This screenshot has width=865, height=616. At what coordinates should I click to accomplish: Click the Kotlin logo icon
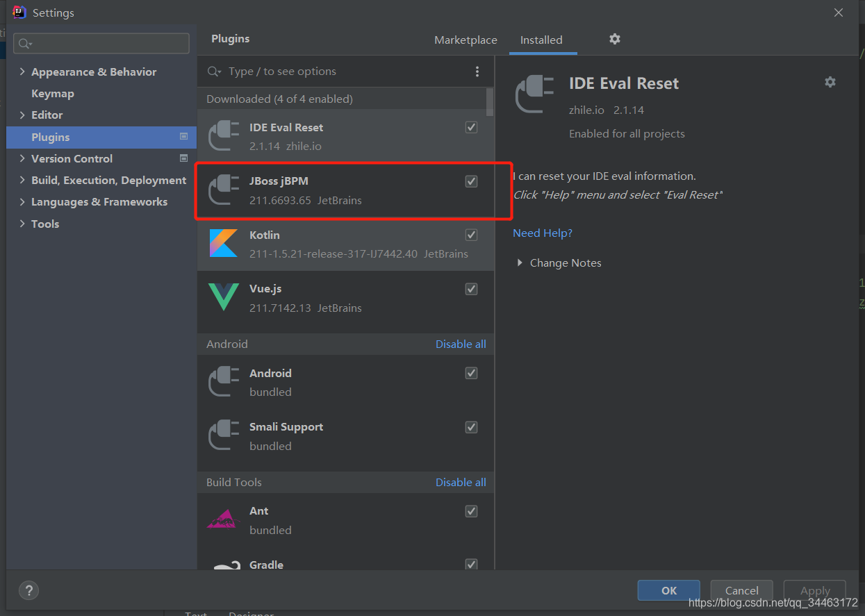[224, 243]
